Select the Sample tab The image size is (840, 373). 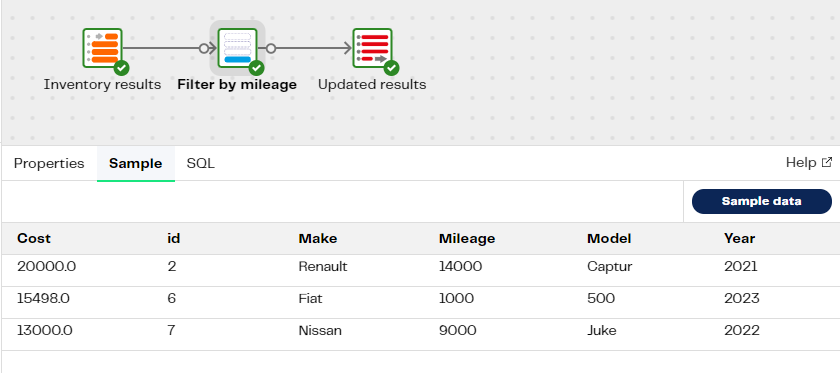pos(136,163)
